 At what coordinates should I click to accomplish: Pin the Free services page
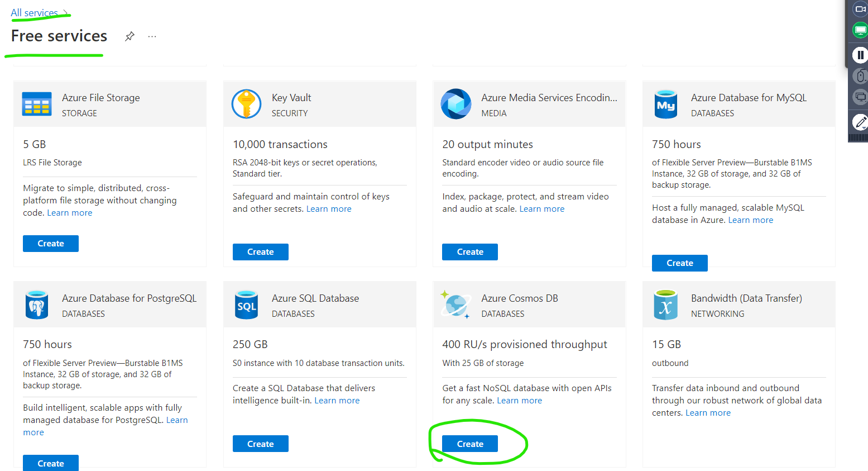click(130, 36)
